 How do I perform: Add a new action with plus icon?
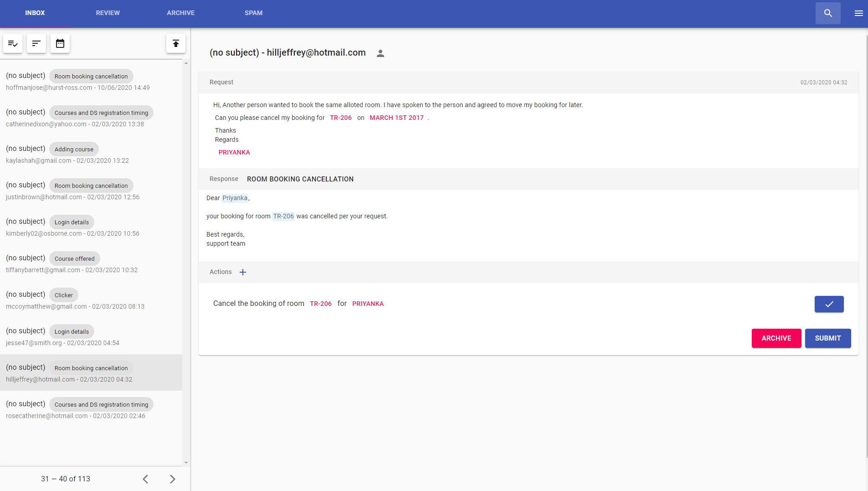click(243, 272)
